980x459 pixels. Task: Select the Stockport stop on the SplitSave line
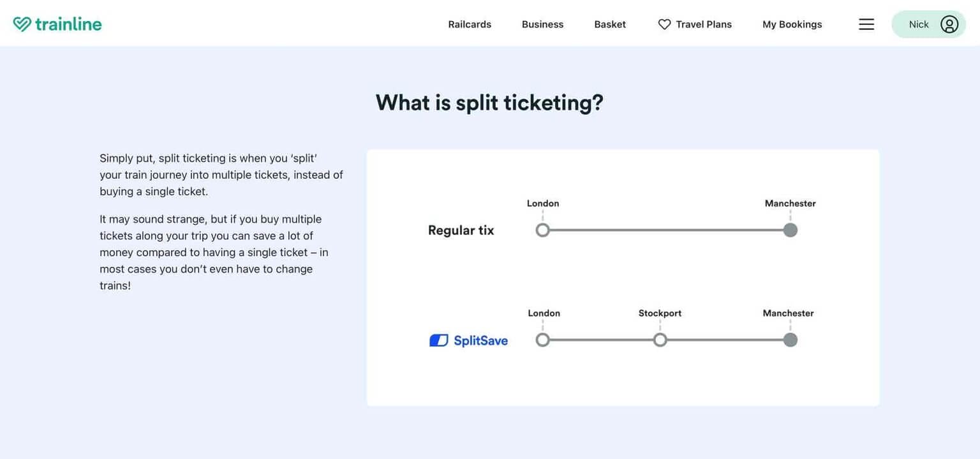pyautogui.click(x=660, y=340)
